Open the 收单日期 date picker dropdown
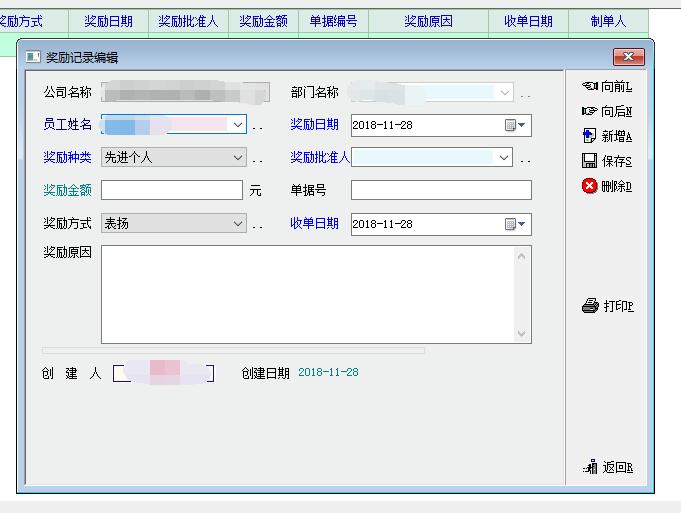 (x=516, y=223)
